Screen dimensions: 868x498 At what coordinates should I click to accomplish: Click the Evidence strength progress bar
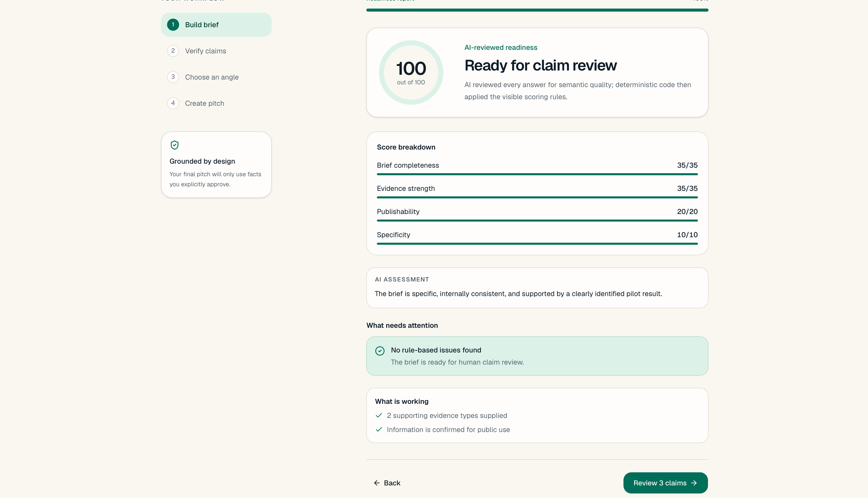(x=537, y=197)
